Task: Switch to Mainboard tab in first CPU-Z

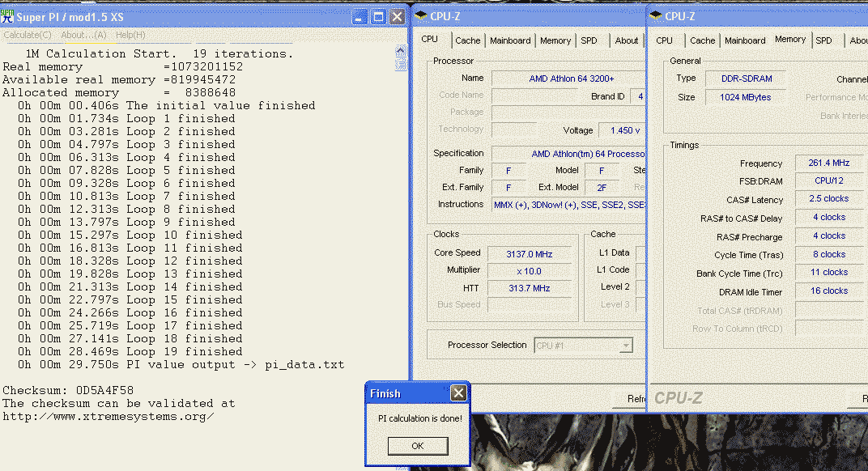Action: click(510, 40)
